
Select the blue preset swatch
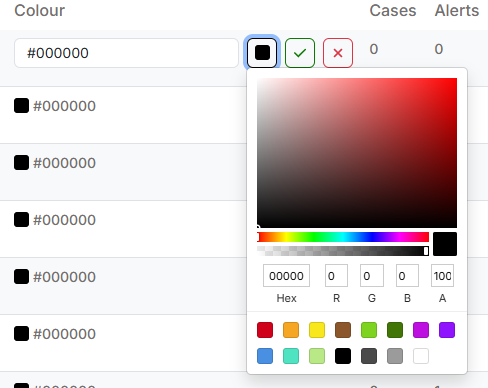click(x=265, y=356)
